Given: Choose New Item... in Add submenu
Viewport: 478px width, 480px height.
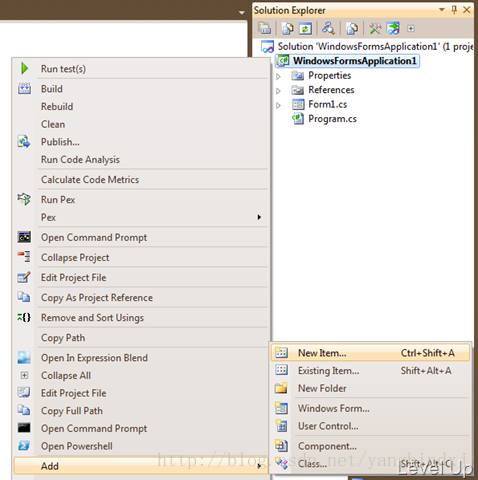Looking at the screenshot, I should 370,353.
